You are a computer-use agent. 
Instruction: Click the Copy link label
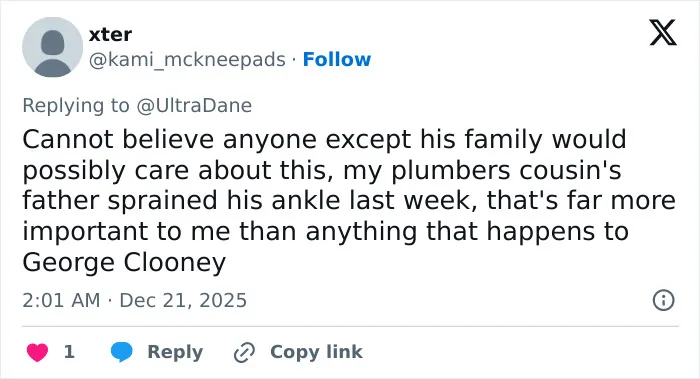pos(316,352)
